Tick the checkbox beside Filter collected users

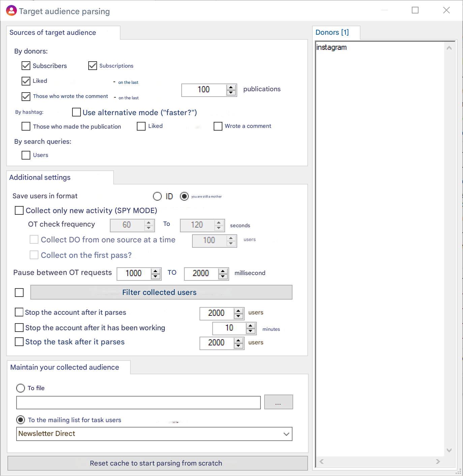[x=19, y=293]
